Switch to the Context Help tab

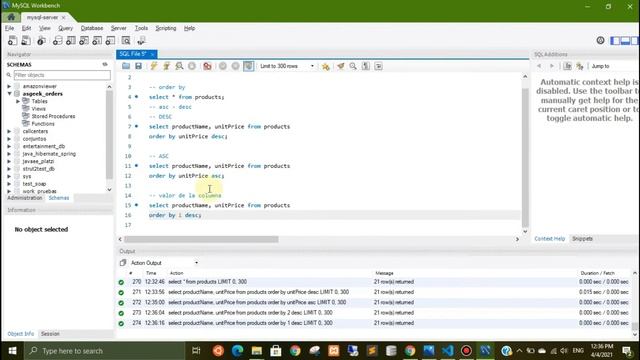tap(549, 239)
